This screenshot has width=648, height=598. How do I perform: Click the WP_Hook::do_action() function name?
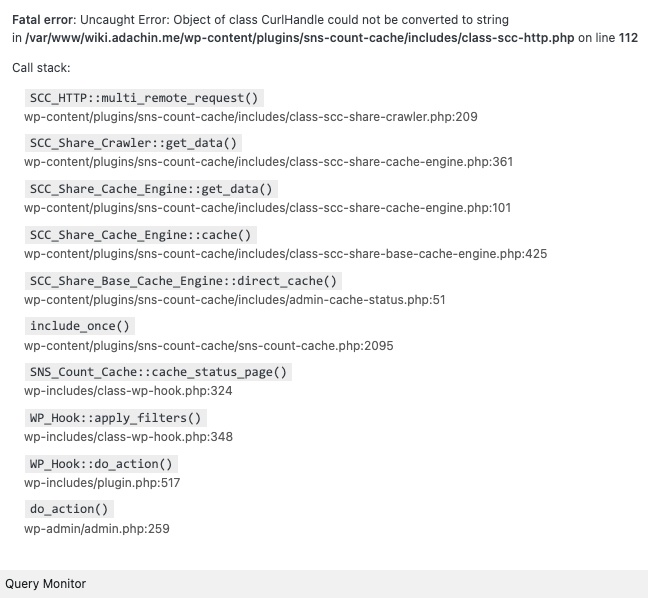(102, 464)
